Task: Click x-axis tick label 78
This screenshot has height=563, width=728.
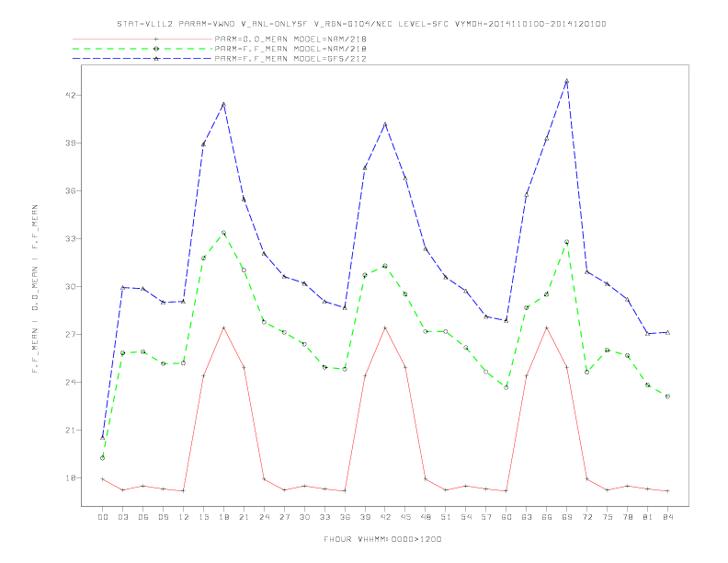Action: click(627, 517)
